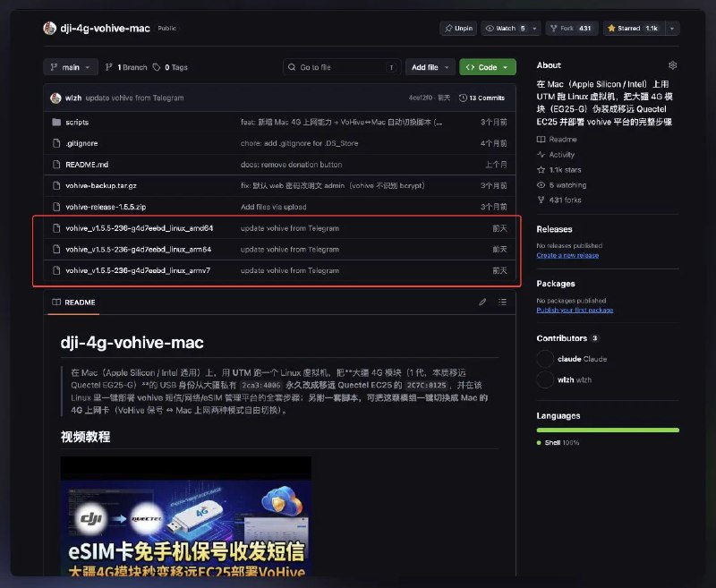The image size is (716, 588).
Task: Unpin the repository with Unpin button
Action: (x=458, y=29)
